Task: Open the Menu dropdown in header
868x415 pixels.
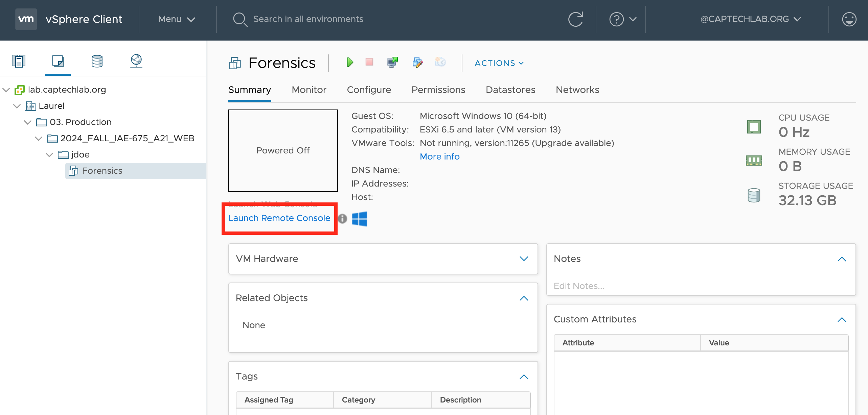Action: [x=177, y=19]
